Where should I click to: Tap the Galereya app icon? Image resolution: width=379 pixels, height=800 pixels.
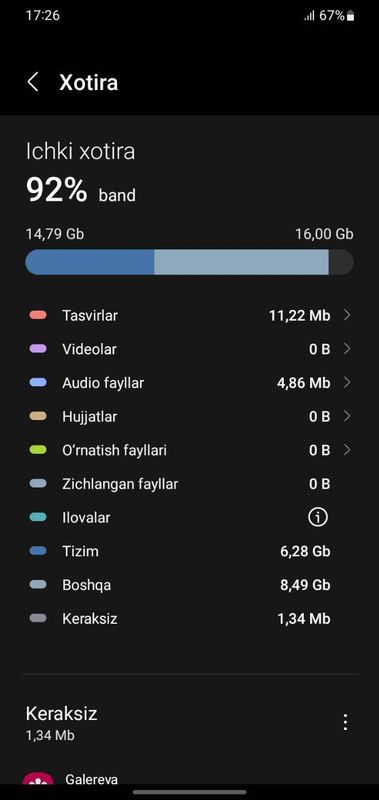[38, 779]
